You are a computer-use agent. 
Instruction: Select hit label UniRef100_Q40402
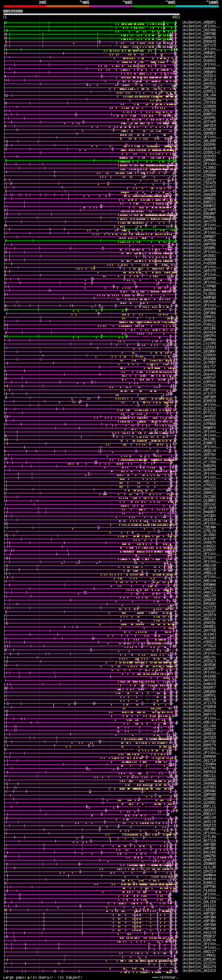coord(199,57)
